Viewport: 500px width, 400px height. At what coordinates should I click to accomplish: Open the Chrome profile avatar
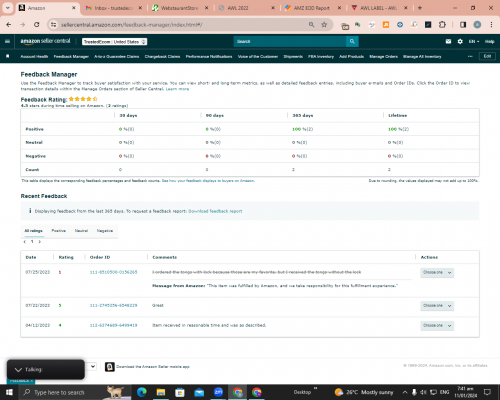(x=477, y=25)
